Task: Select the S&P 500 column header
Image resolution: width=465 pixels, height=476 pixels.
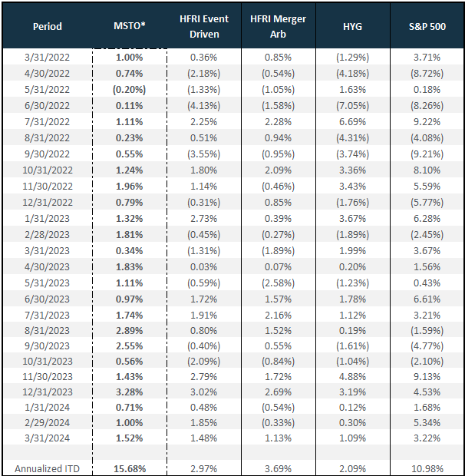Action: point(427,26)
